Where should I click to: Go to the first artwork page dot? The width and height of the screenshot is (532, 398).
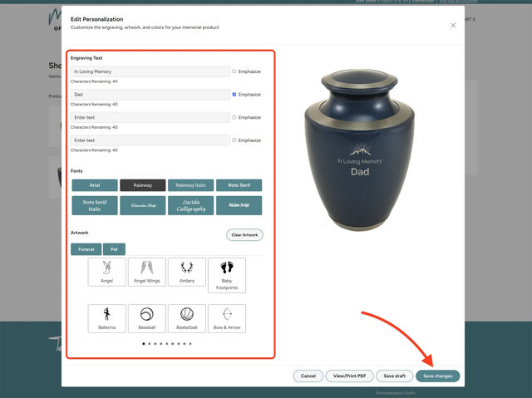click(x=144, y=344)
